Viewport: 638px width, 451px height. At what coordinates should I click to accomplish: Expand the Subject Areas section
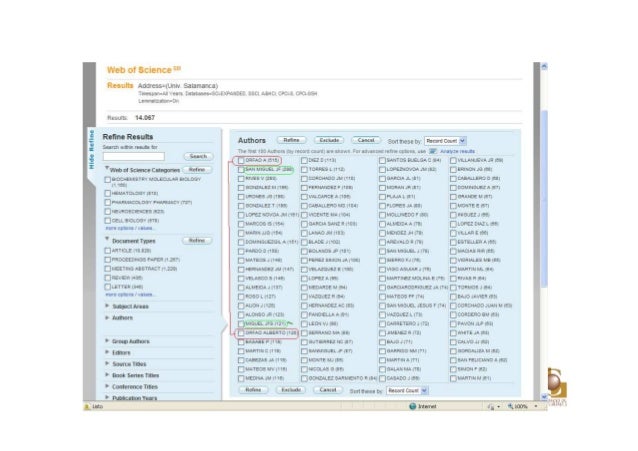coord(107,306)
